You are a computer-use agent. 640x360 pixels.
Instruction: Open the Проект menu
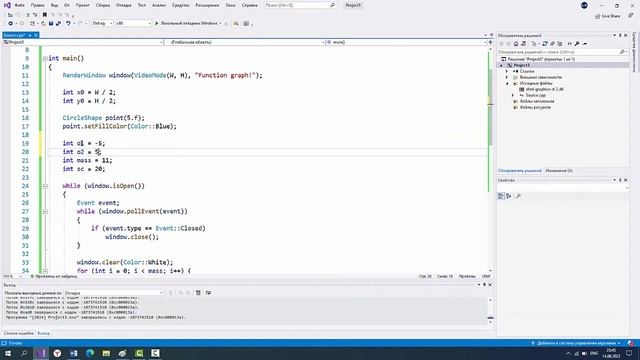(x=82, y=5)
